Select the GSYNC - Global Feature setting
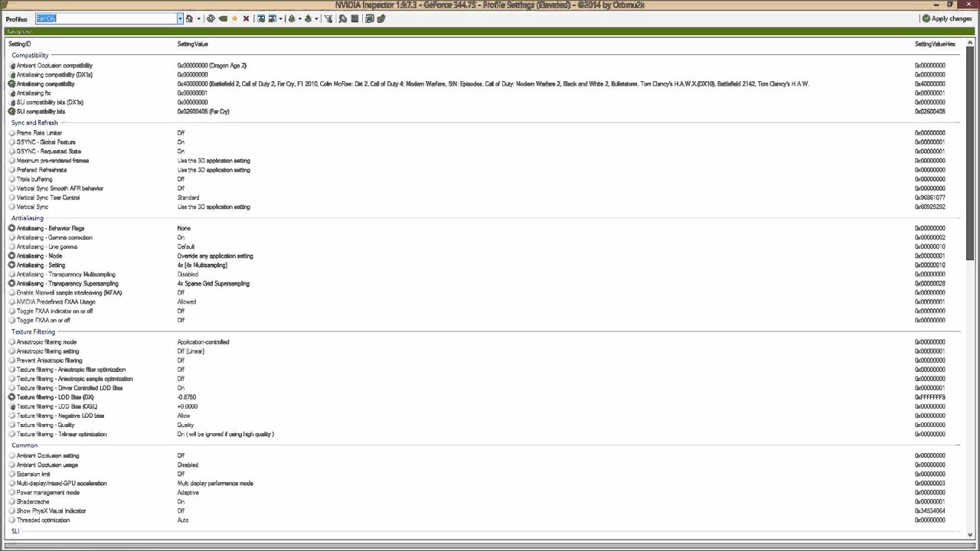Screen dimensions: 980x551 pyautogui.click(x=46, y=142)
